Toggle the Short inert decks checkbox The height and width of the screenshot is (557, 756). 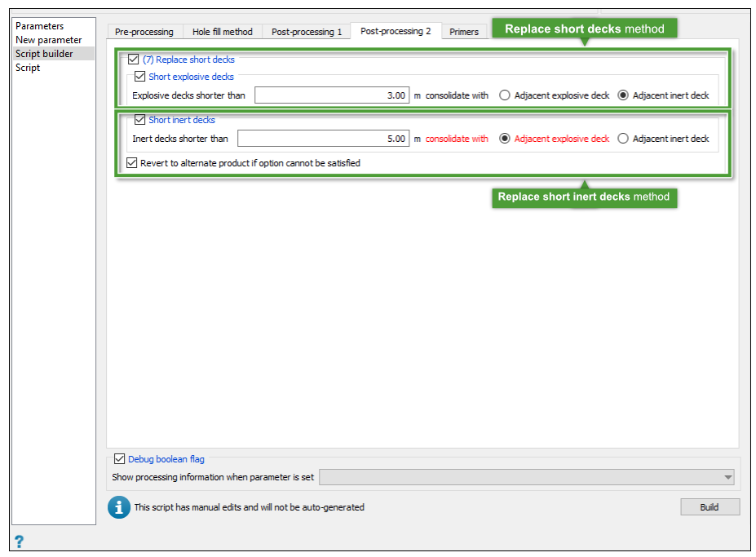pos(139,119)
